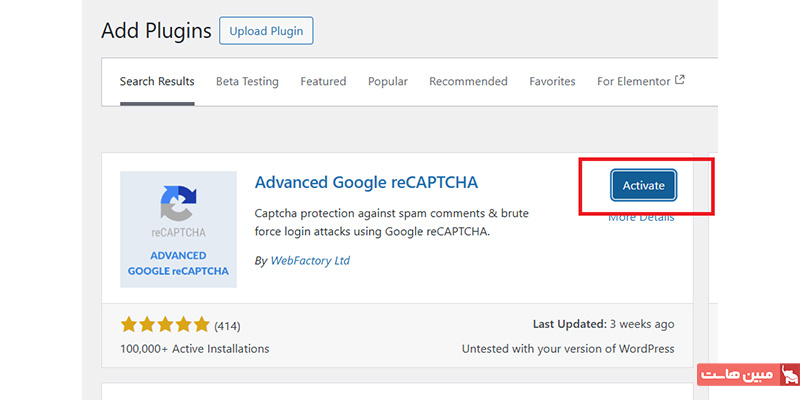Viewport: 800px width, 400px height.
Task: Click the Last Updated: 3 weeks ago text
Action: [x=603, y=324]
